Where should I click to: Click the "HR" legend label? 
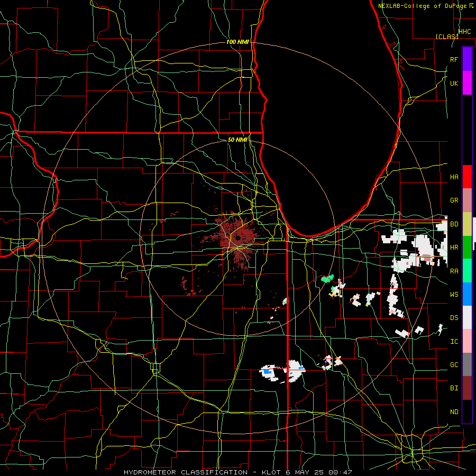pos(454,248)
